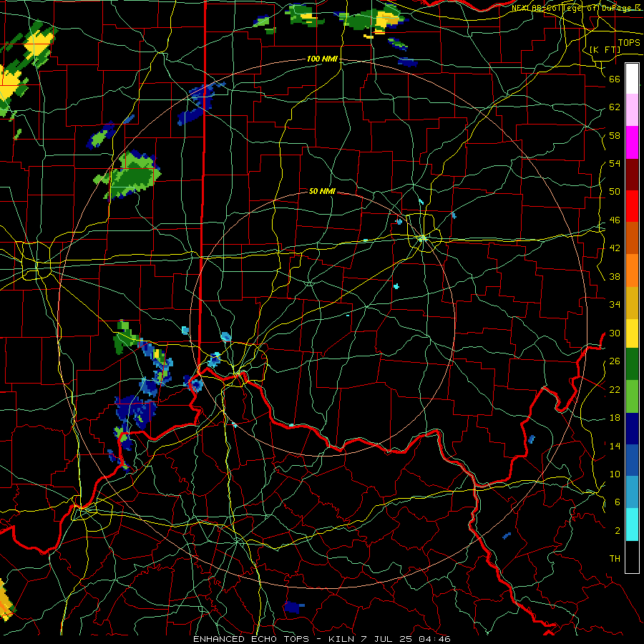The image size is (644, 644).
Task: Pick the magenta legend swatch
Action: [x=632, y=142]
